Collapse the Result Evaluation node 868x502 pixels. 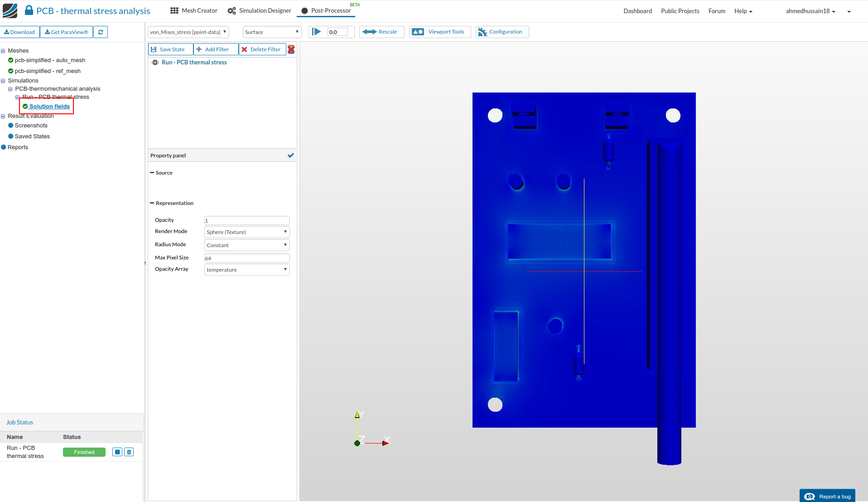(x=3, y=116)
